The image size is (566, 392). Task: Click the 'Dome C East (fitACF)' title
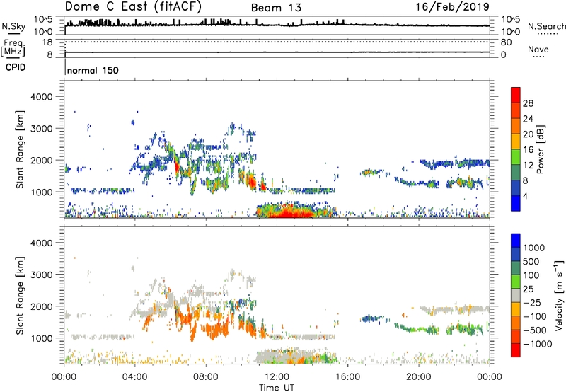(133, 6)
